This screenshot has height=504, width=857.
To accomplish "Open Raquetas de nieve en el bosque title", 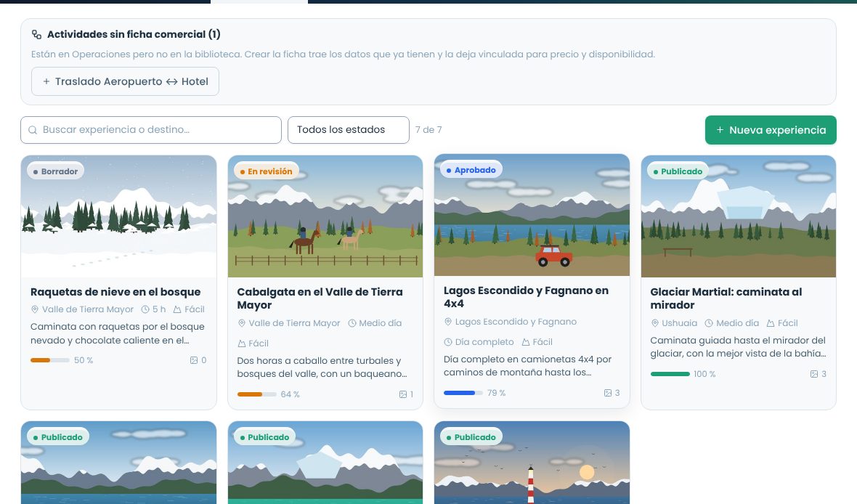I will [x=115, y=292].
